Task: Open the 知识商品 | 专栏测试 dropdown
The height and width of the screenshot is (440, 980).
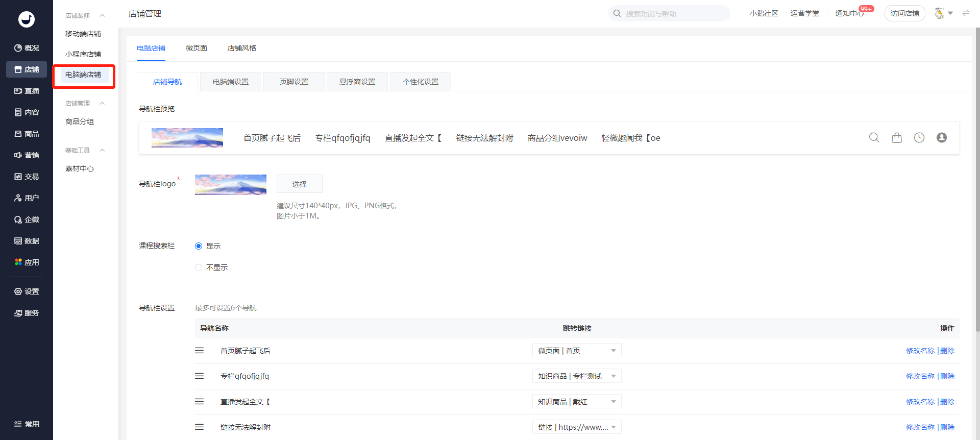Action: coord(576,376)
